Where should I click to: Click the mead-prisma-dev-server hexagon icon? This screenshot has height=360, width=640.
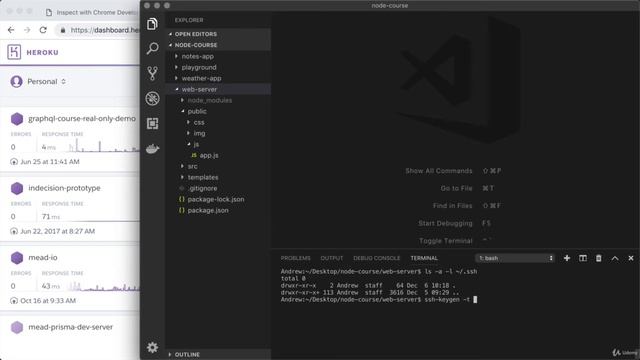pos(17,327)
